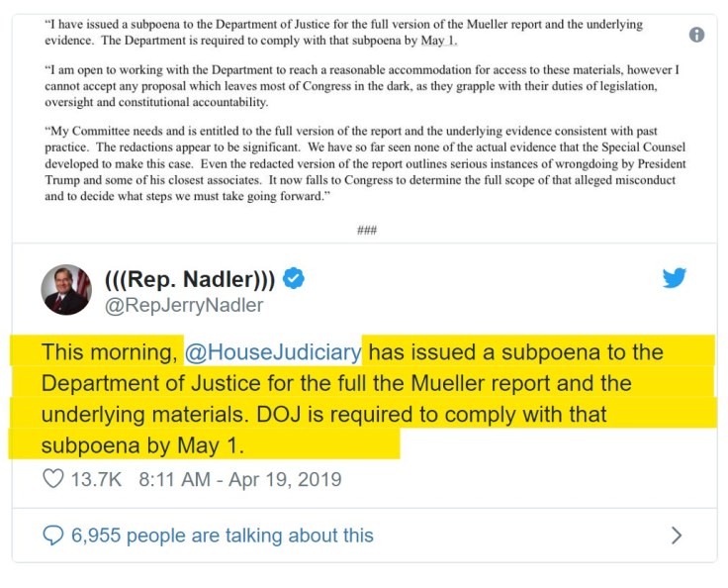Click the '###' end marker of the statement
This screenshot has height=588, width=728.
(365, 231)
